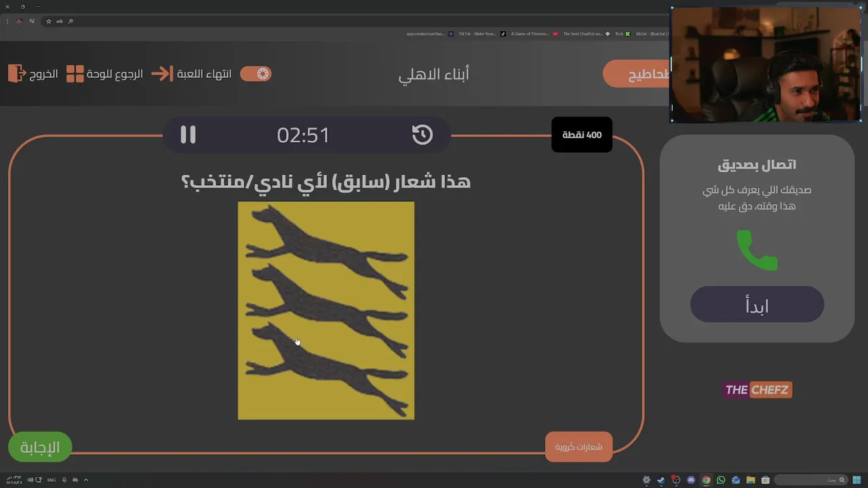
Task: Open the app.creators.sa bookmark
Action: point(431,34)
